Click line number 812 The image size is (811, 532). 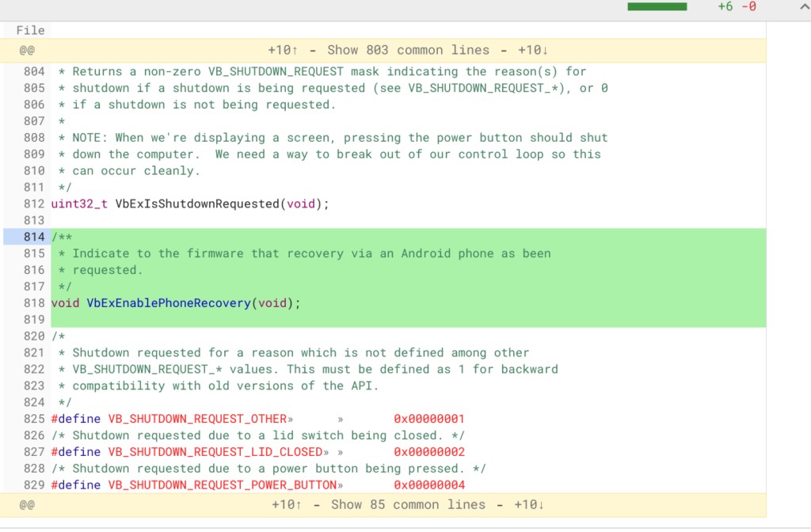pos(34,203)
